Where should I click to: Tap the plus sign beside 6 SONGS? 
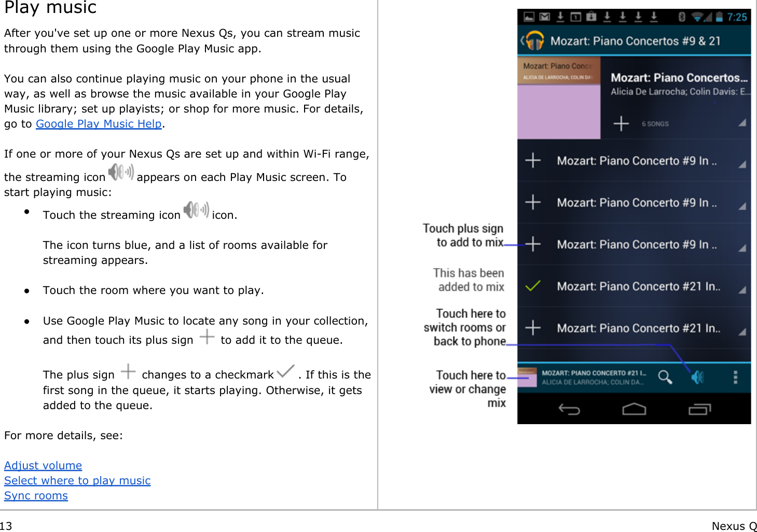[621, 123]
